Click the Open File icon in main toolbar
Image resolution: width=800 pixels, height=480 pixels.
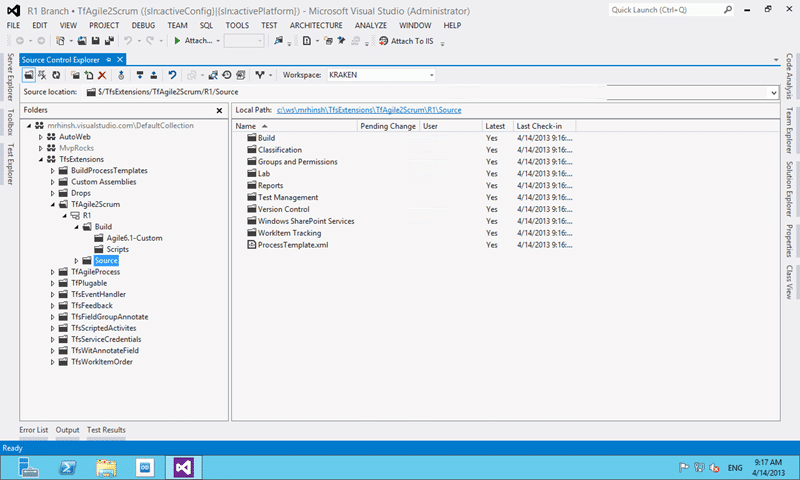[82, 41]
